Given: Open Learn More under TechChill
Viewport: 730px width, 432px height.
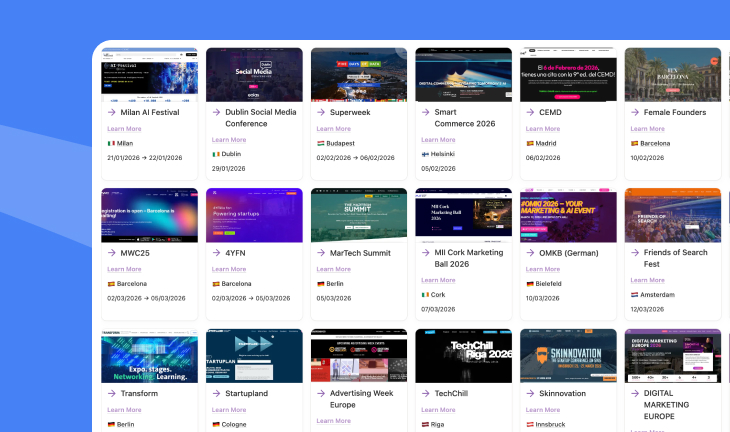Looking at the screenshot, I should coord(438,410).
